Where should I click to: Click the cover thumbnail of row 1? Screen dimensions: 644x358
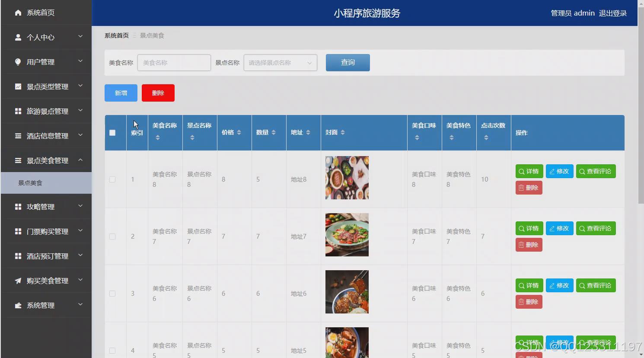pyautogui.click(x=347, y=178)
